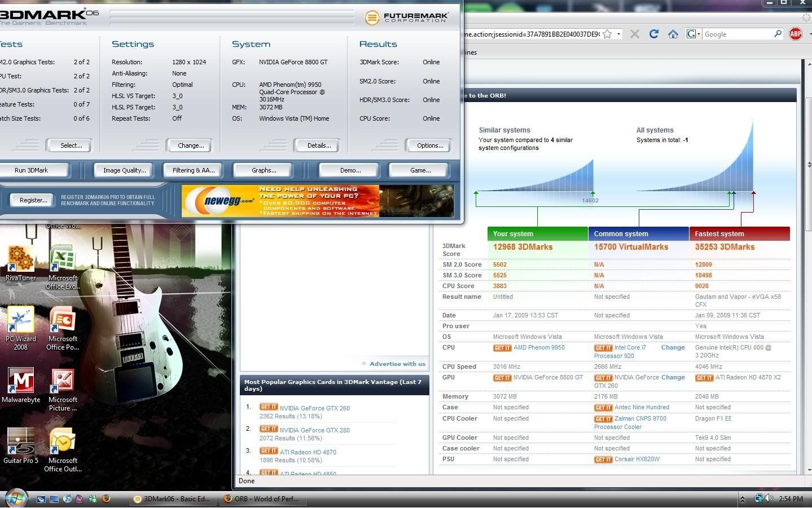This screenshot has width=812, height=508.
Task: Open the search engine selector dropdown
Action: pos(694,34)
